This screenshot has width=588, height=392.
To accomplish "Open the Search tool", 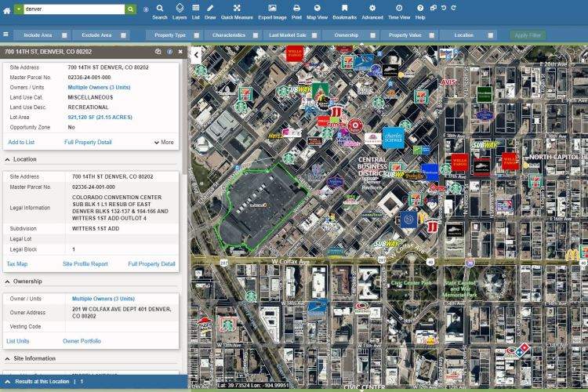I will pyautogui.click(x=160, y=12).
